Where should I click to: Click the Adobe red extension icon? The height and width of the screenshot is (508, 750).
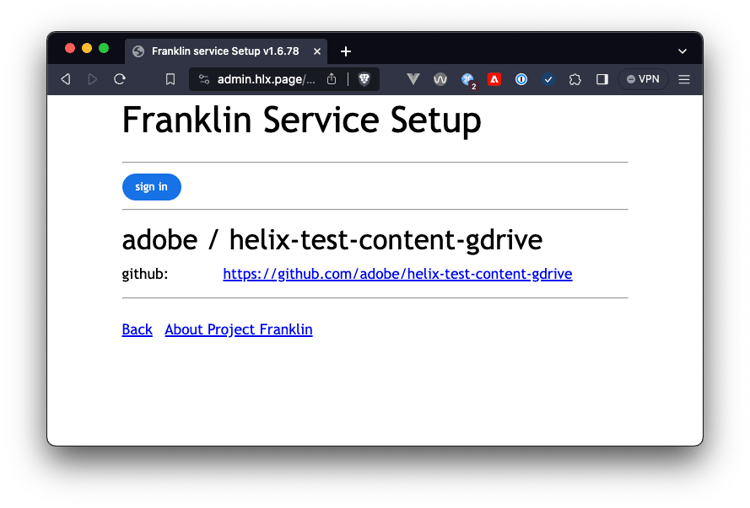pos(494,79)
